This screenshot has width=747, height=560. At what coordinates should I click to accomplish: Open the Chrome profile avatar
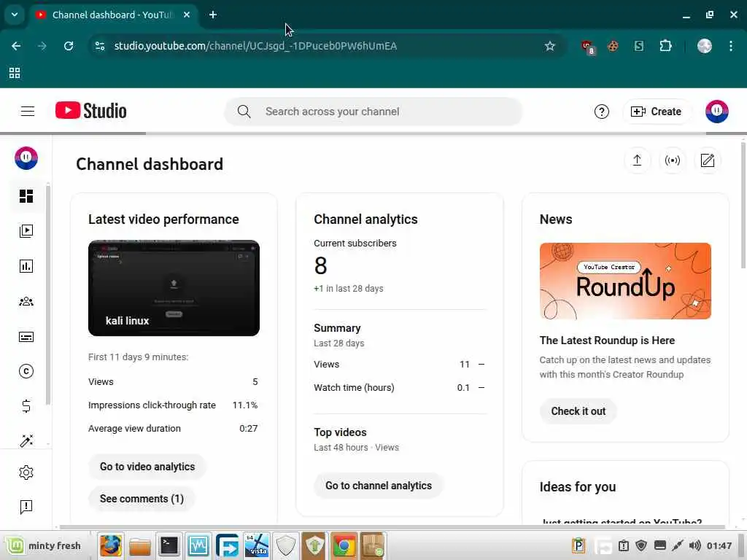(x=704, y=46)
